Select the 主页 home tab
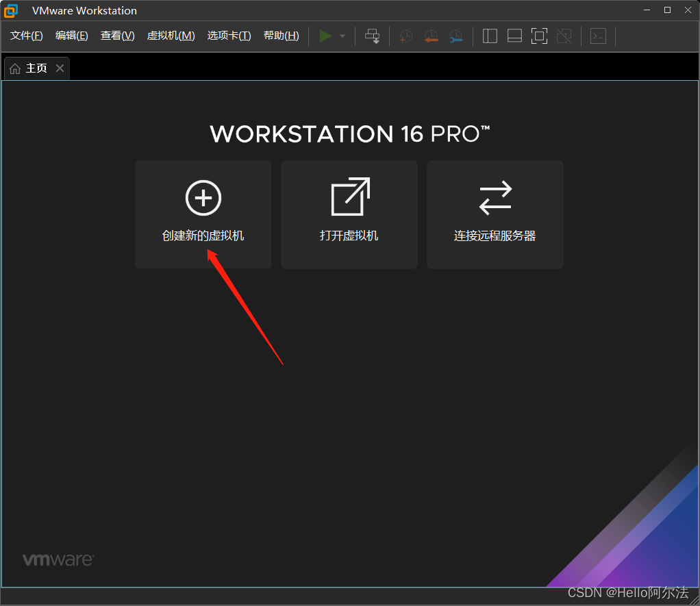The image size is (700, 606). pos(29,68)
